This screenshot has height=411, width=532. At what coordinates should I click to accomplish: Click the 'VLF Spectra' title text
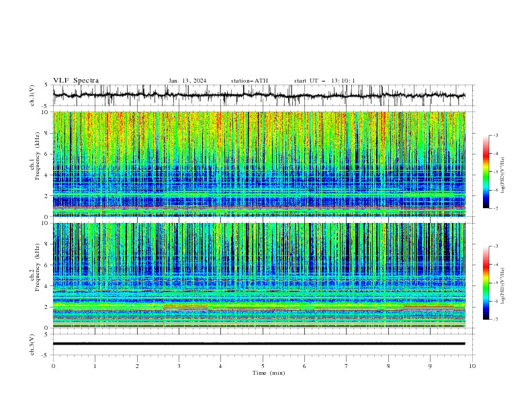pos(76,81)
